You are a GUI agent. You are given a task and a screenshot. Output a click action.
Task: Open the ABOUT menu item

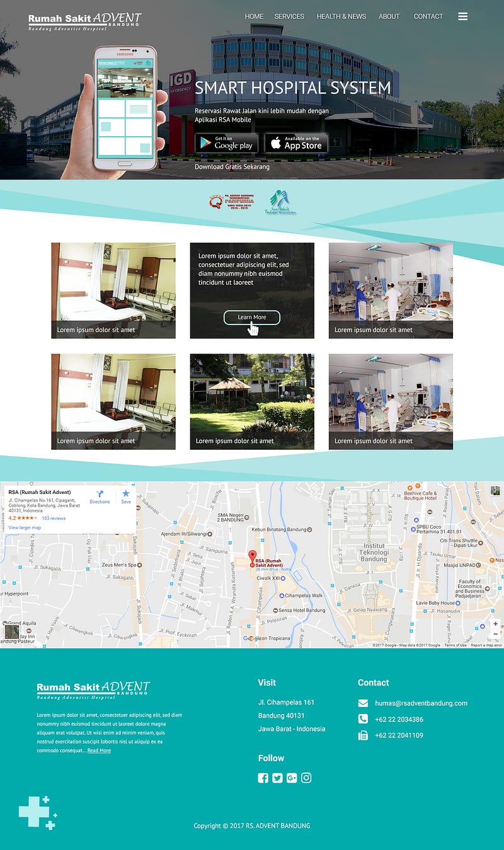(x=389, y=16)
